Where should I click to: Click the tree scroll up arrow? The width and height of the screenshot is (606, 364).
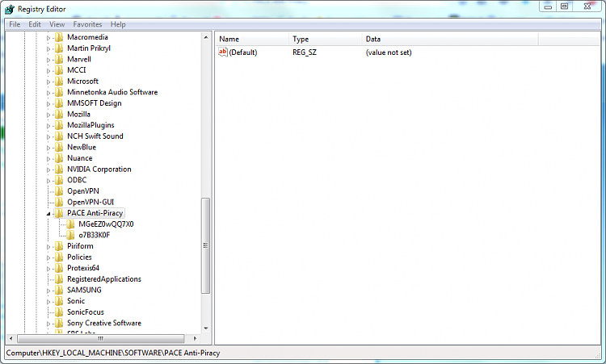coord(205,37)
